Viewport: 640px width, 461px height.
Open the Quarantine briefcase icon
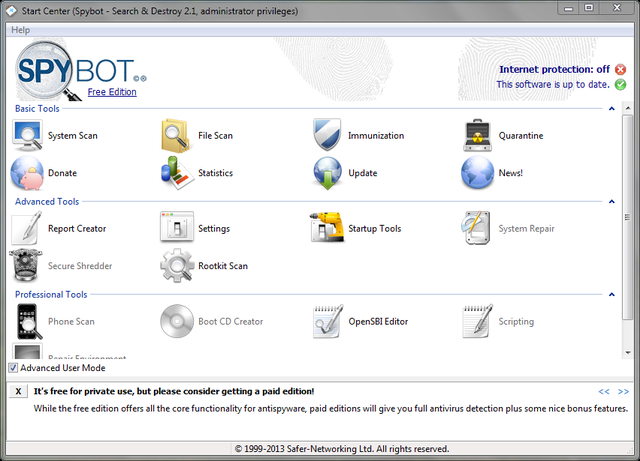click(477, 135)
